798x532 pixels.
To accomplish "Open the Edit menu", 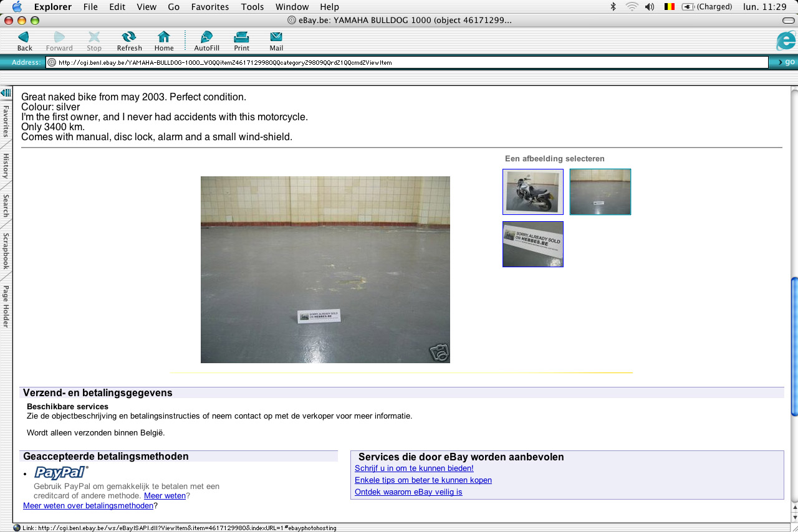I will pyautogui.click(x=117, y=7).
